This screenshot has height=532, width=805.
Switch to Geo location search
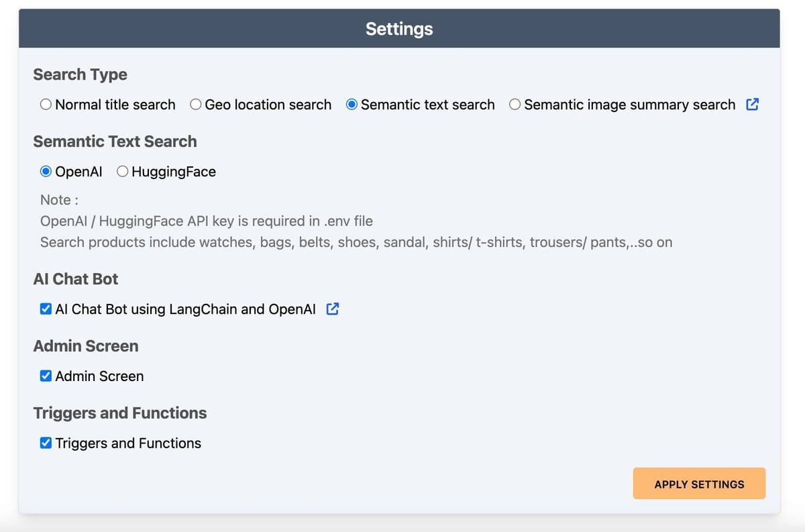[195, 105]
